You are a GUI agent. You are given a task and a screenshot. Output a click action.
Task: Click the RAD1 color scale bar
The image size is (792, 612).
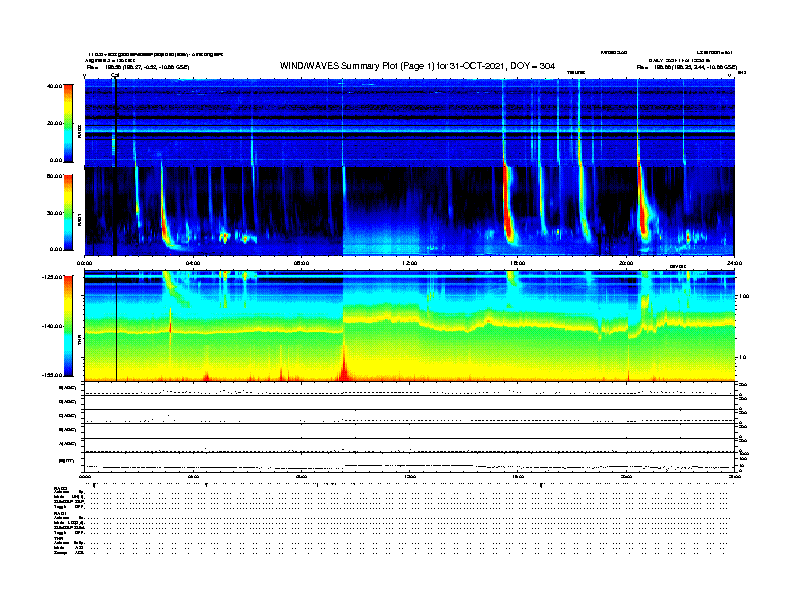click(x=68, y=211)
